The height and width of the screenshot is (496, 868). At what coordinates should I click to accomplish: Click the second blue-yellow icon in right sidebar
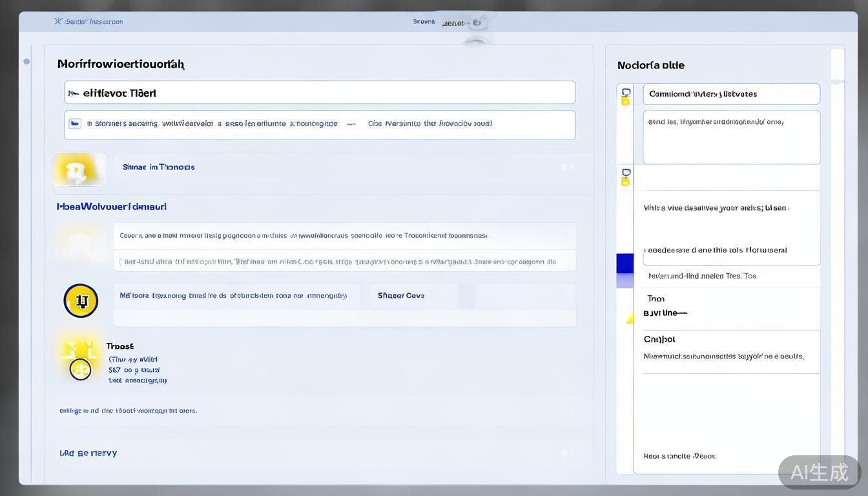(625, 177)
